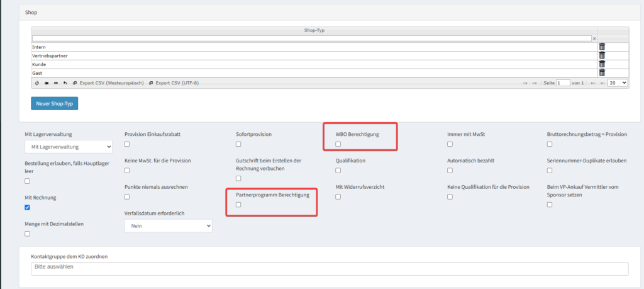Click the Neuer Shop-Typ button
Viewport: 644px width, 289px height.
pos(54,103)
